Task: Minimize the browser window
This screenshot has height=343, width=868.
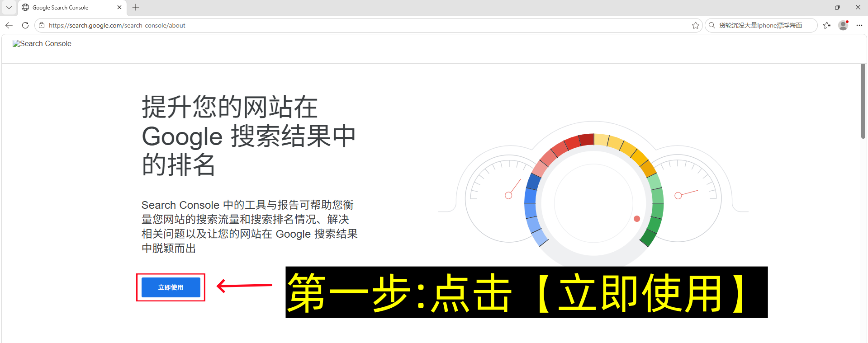Action: (816, 7)
